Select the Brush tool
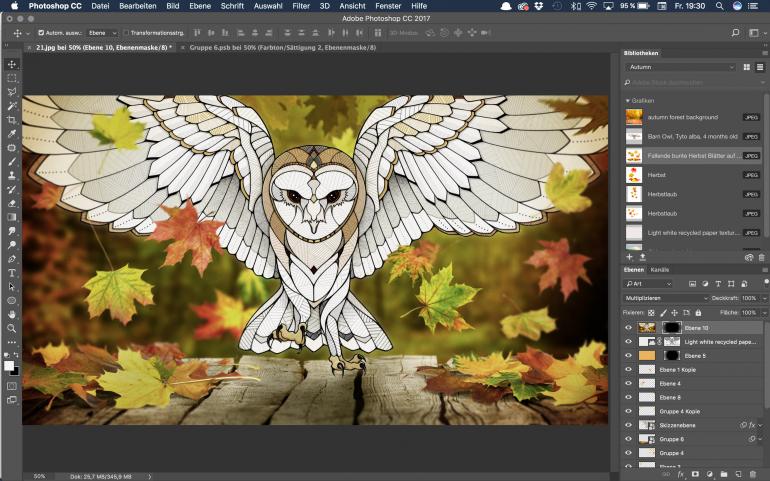770x481 pixels. point(12,161)
